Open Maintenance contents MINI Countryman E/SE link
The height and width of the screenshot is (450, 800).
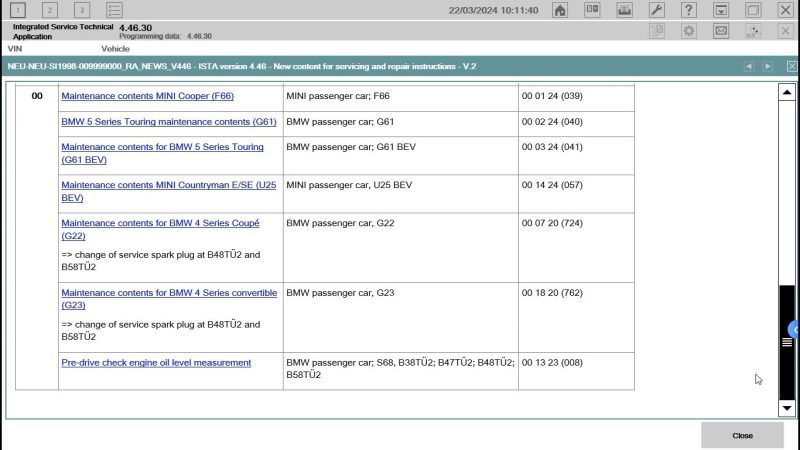pyautogui.click(x=168, y=191)
